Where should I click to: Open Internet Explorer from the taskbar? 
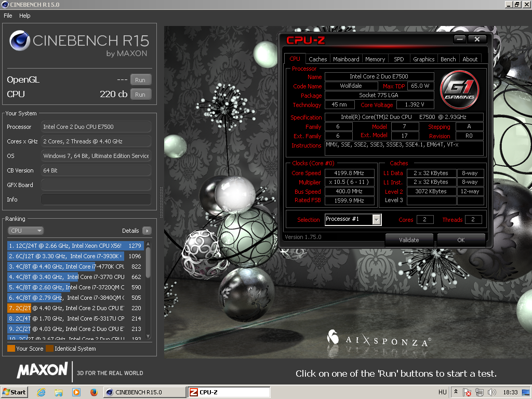tap(41, 392)
